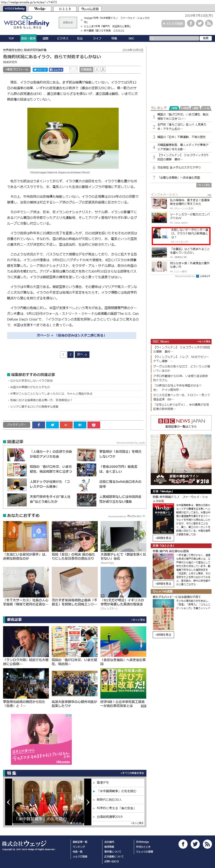Open 著者プロフィール button

(17, 70)
